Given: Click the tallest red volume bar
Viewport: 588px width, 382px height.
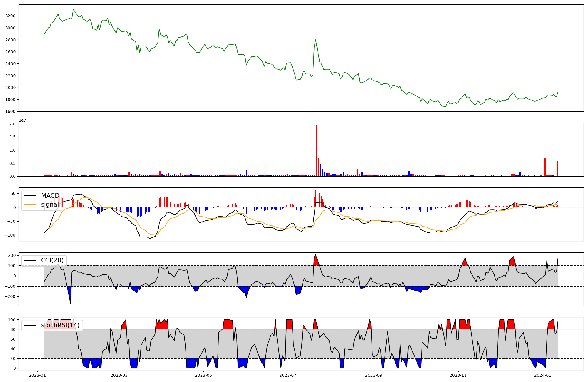Looking at the screenshot, I should click(316, 151).
